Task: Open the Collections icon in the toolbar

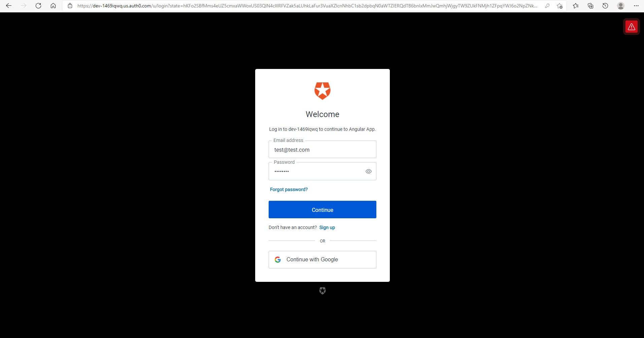Action: (590, 6)
